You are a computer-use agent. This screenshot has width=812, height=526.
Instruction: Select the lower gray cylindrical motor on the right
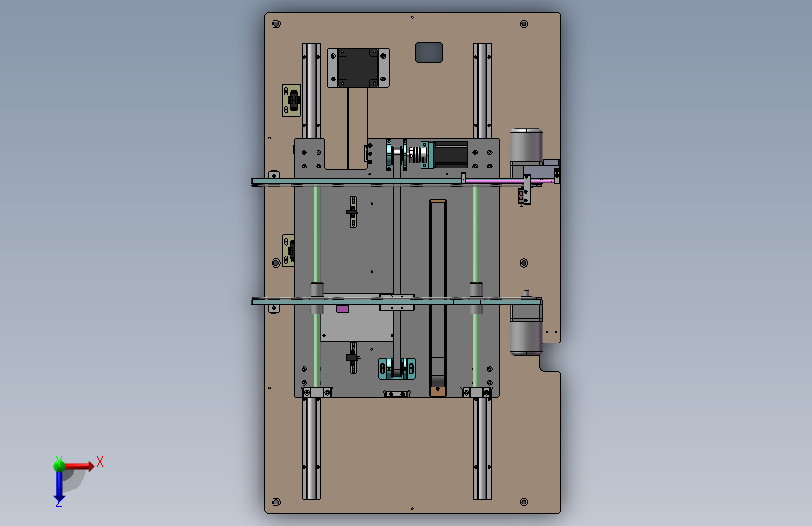pyautogui.click(x=526, y=338)
